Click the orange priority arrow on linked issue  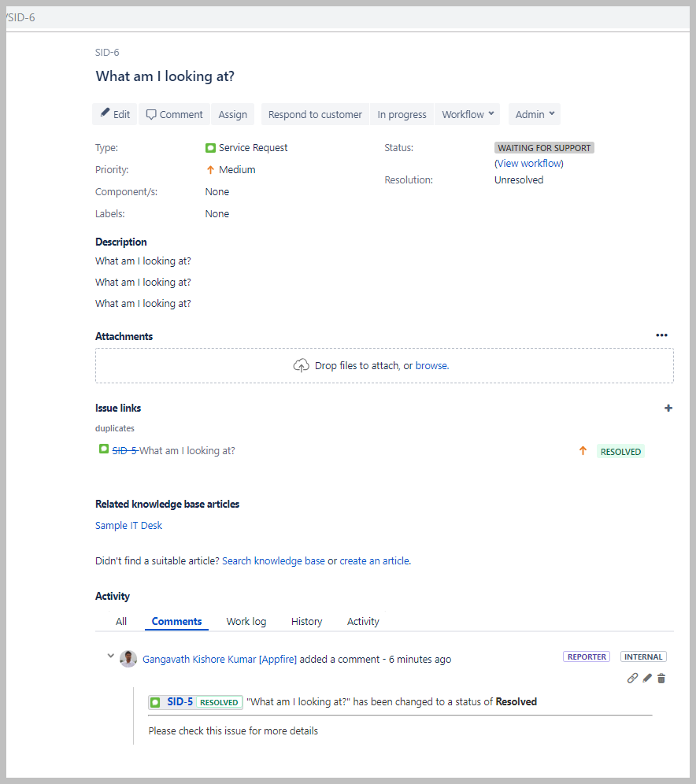click(x=583, y=451)
